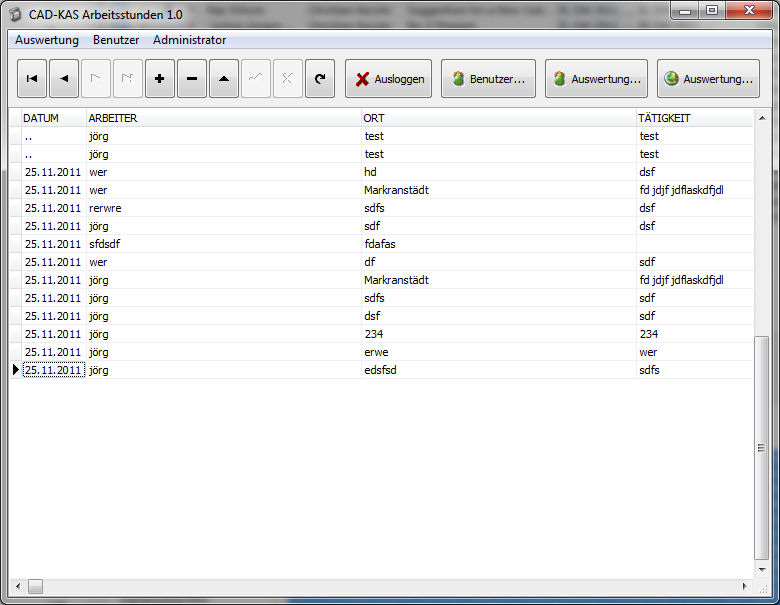This screenshot has height=605, width=780.
Task: Refresh the data with the circular arrow
Action: [319, 79]
